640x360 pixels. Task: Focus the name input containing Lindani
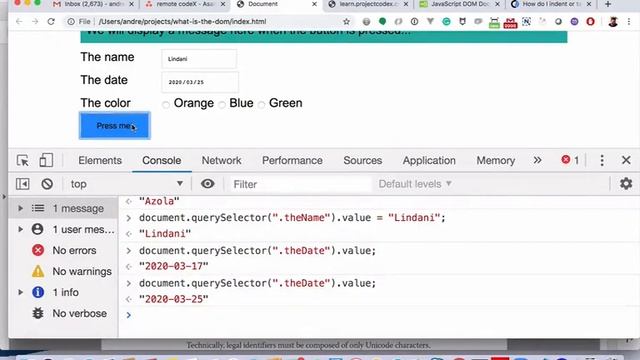tap(199, 59)
